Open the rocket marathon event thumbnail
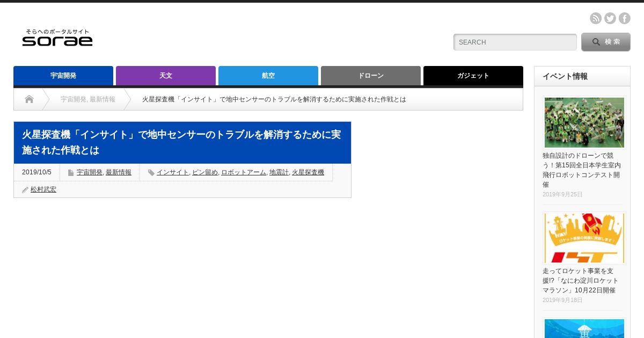 [x=584, y=238]
